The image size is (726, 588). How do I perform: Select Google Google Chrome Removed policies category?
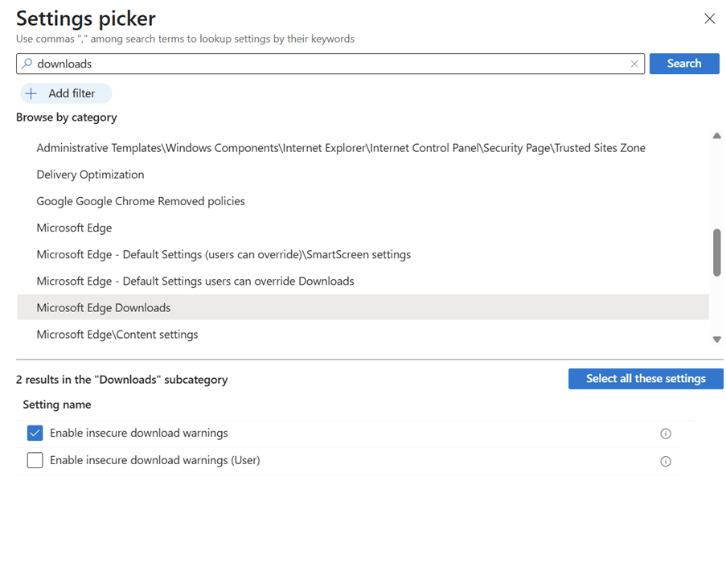141,201
